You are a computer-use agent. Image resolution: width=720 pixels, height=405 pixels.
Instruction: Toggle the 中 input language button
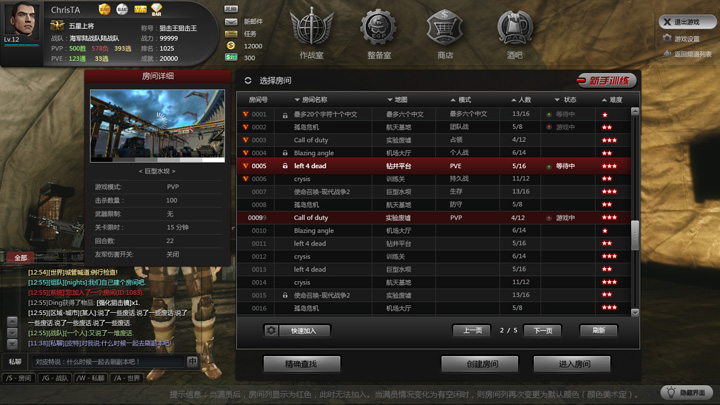point(192,361)
